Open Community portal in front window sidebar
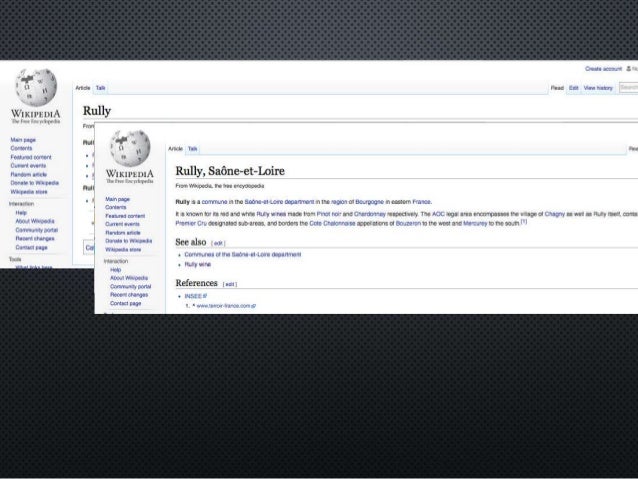 tap(131, 286)
